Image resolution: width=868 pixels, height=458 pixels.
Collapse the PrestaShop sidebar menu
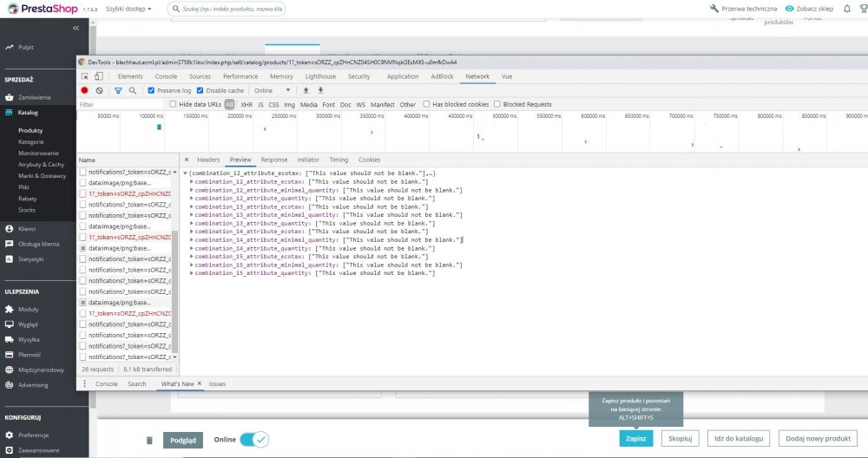(76, 29)
